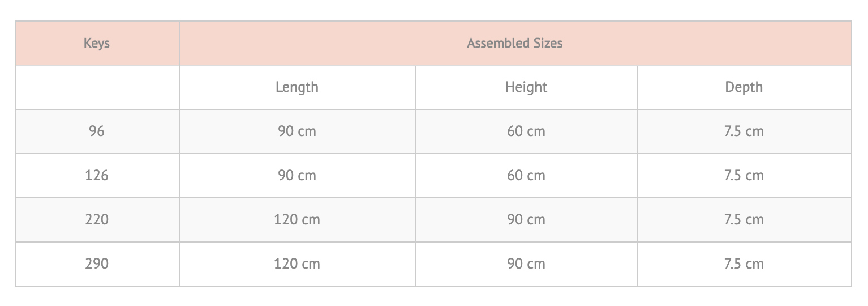Click the Keys column header
The width and height of the screenshot is (868, 306).
coord(97,43)
